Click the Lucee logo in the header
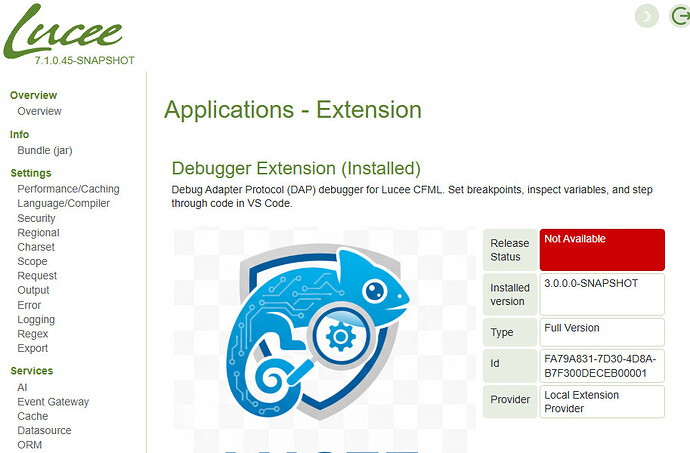 pyautogui.click(x=67, y=32)
